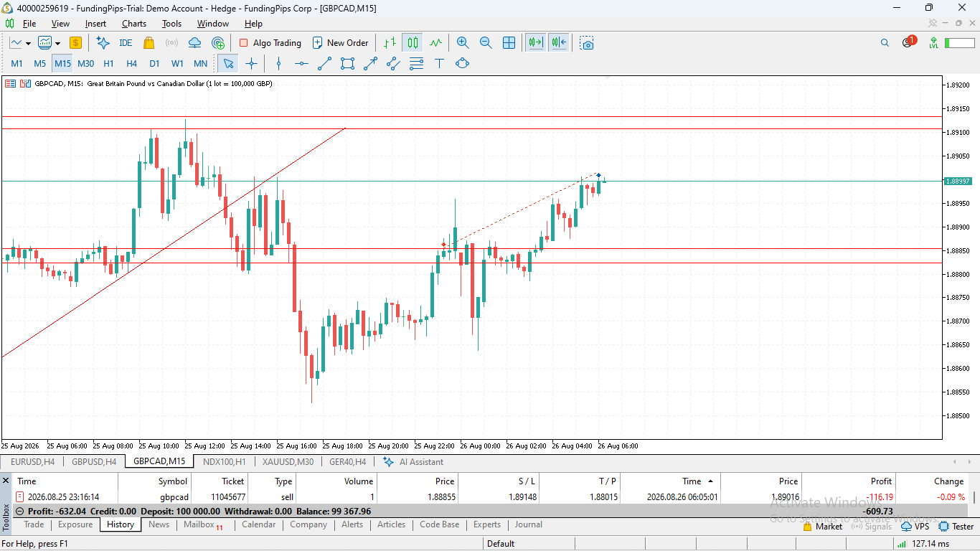This screenshot has height=551, width=980.
Task: Click the green LVL level icon
Action: coord(933,43)
